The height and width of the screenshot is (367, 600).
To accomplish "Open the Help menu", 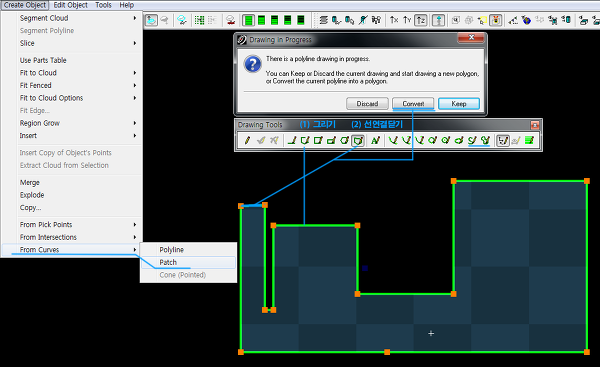I will point(126,5).
